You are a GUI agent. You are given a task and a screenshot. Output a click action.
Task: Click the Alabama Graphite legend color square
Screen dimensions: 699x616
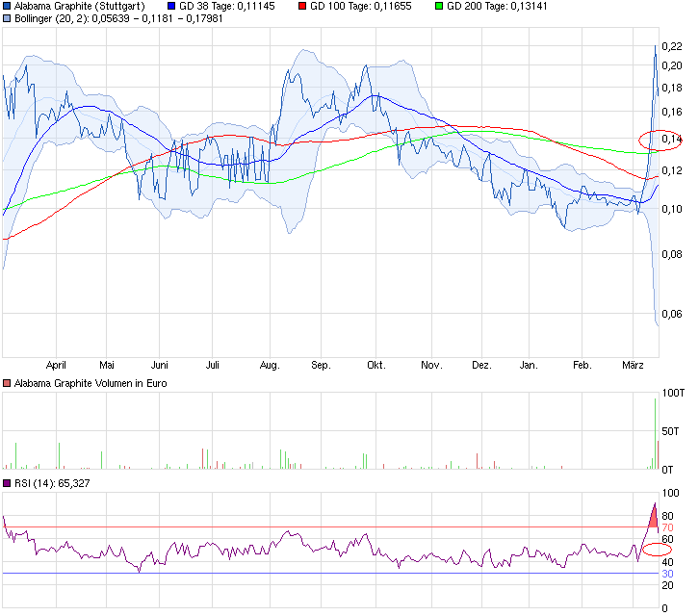[x=8, y=6]
